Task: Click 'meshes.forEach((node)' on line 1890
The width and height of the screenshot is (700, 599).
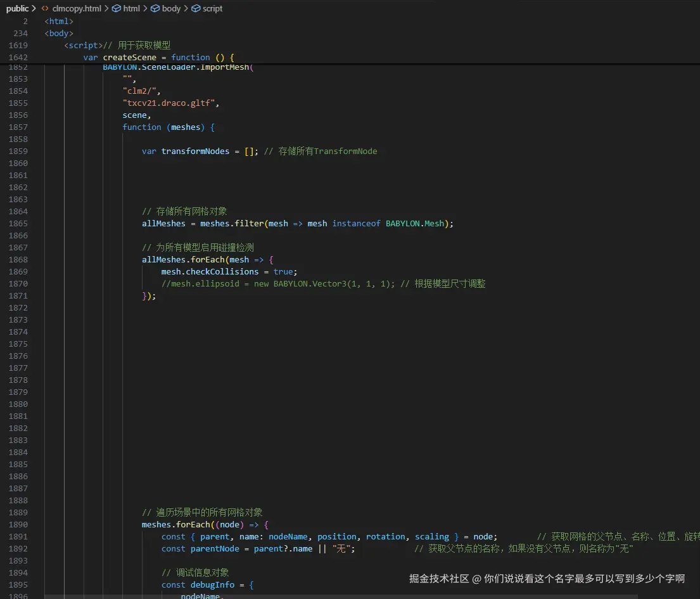Action: 193,524
